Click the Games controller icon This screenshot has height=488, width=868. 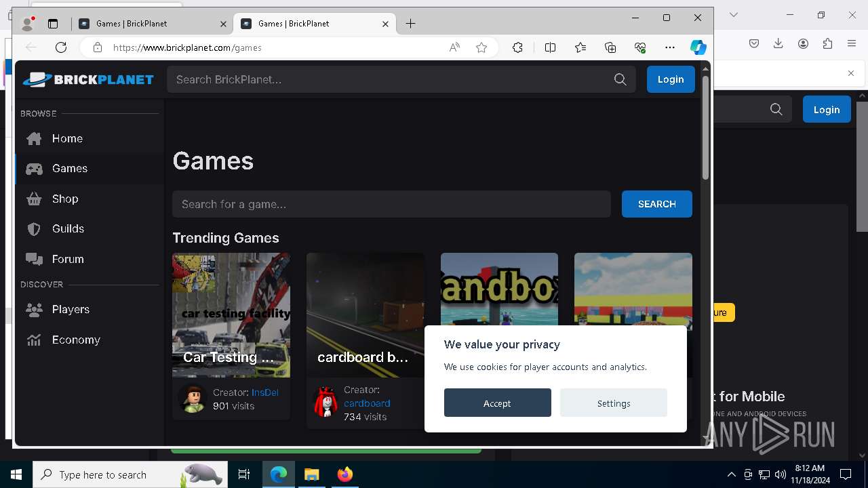(x=34, y=169)
